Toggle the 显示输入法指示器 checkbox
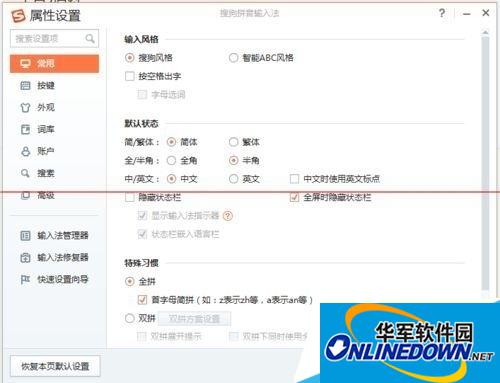500x383 pixels. (142, 216)
